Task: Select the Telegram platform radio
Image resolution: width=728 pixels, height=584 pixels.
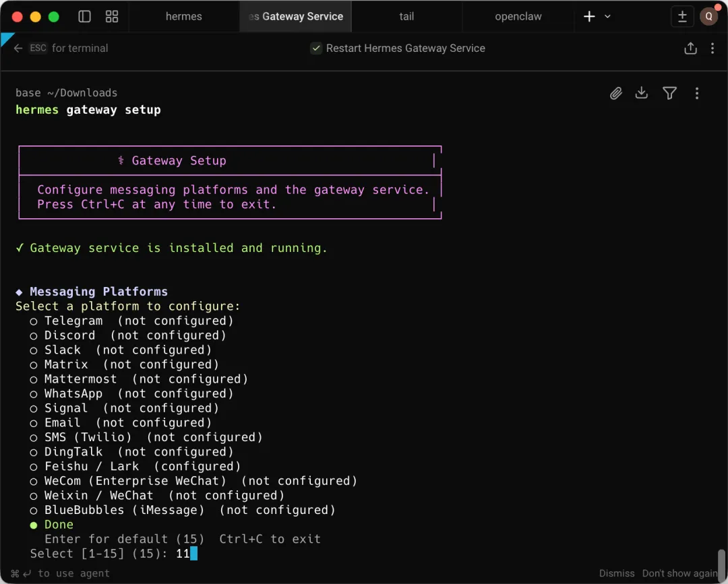Action: [34, 321]
